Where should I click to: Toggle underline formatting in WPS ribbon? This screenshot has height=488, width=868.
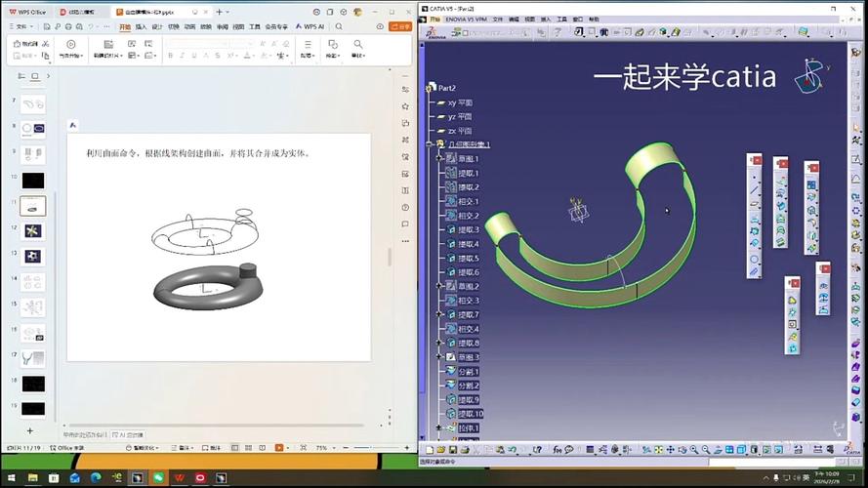[193, 56]
